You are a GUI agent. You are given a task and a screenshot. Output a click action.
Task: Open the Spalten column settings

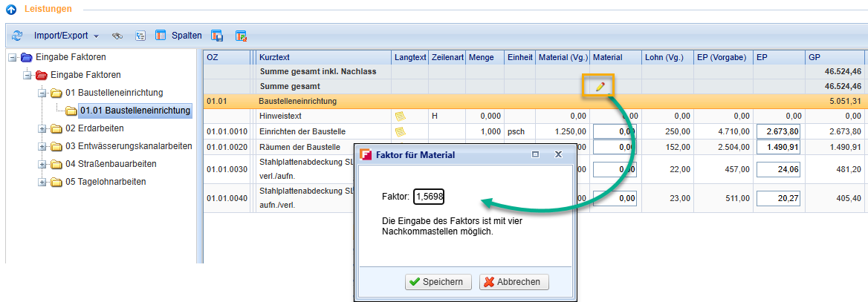tap(178, 35)
